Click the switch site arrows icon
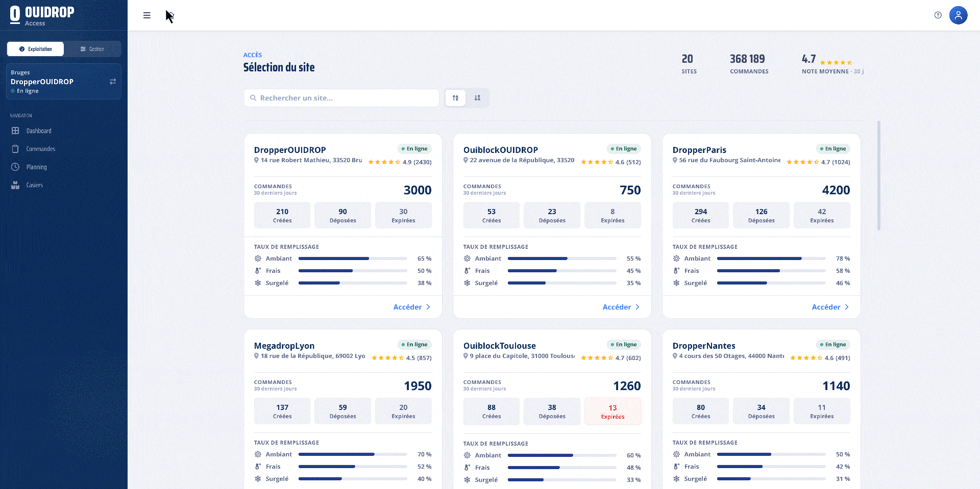The width and height of the screenshot is (980, 489). [113, 82]
